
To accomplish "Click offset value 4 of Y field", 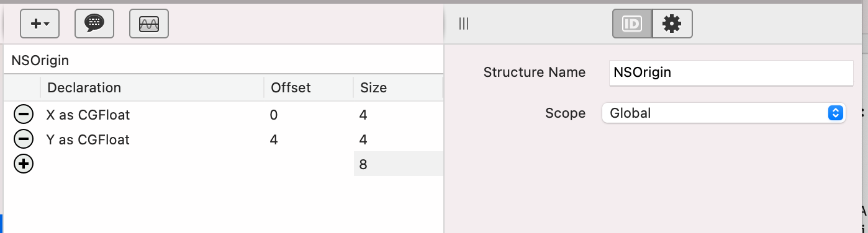I will 274,139.
